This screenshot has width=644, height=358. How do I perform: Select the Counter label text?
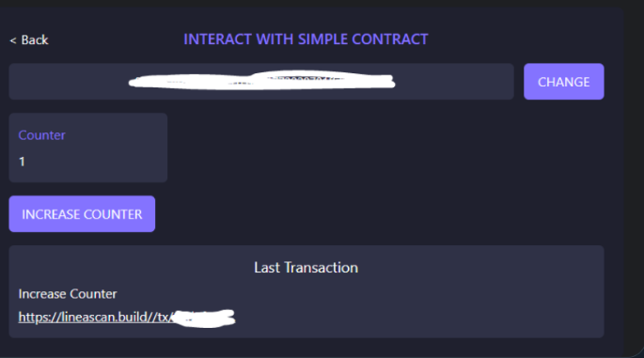tap(42, 135)
